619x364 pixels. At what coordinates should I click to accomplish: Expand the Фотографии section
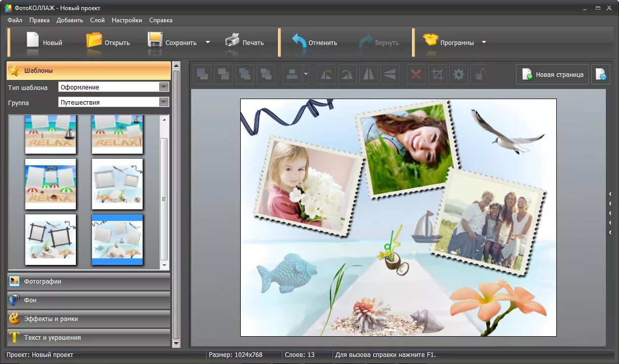click(89, 281)
